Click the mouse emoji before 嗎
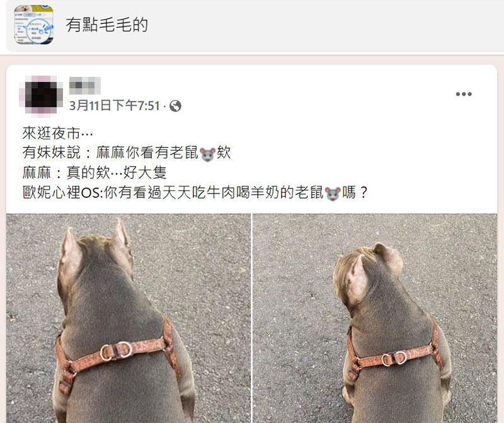This screenshot has height=423, width=504. pyautogui.click(x=333, y=194)
